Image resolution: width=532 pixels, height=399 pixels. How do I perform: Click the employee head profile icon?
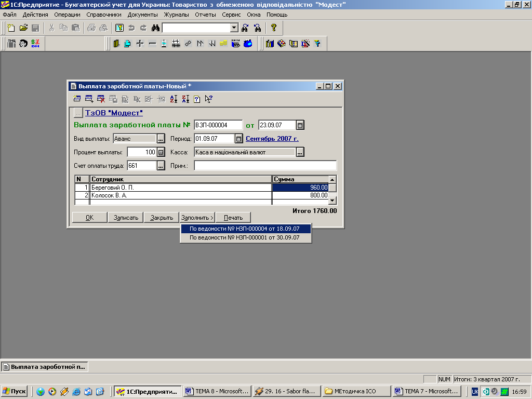[x=23, y=44]
